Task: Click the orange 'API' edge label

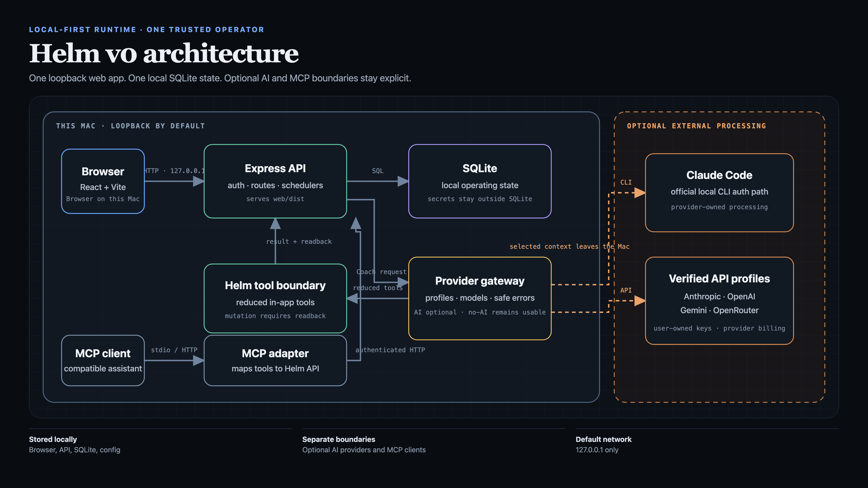Action: 626,290
